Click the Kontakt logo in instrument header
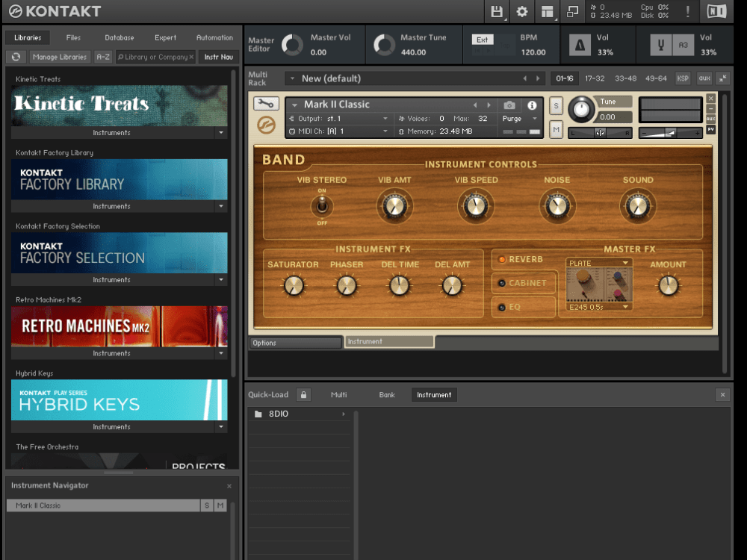 coord(266,125)
